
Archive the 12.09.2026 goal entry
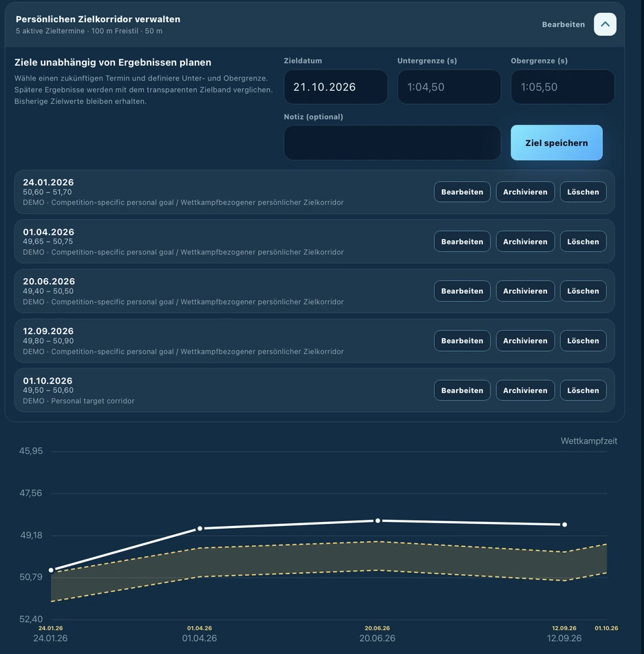(x=525, y=341)
